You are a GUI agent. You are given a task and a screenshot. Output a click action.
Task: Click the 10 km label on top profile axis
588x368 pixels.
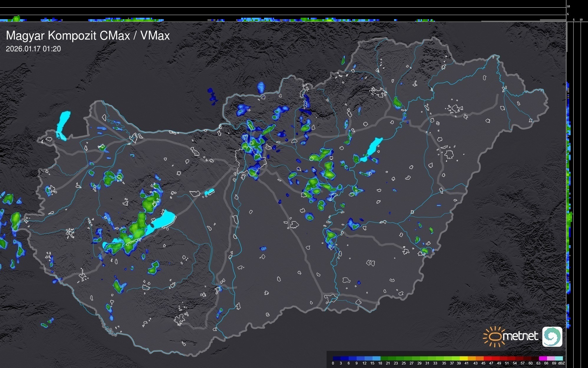pyautogui.click(x=569, y=6)
